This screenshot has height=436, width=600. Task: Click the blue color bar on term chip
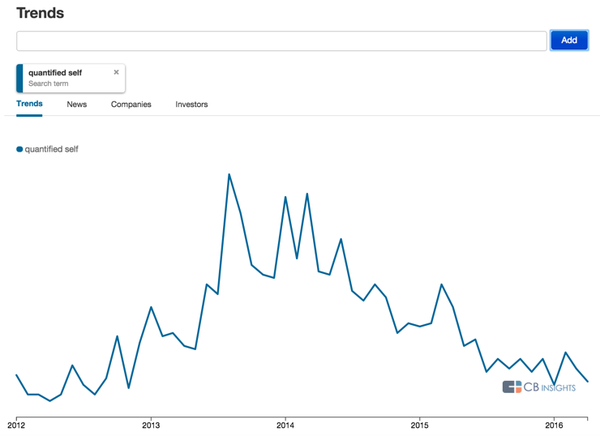point(20,78)
